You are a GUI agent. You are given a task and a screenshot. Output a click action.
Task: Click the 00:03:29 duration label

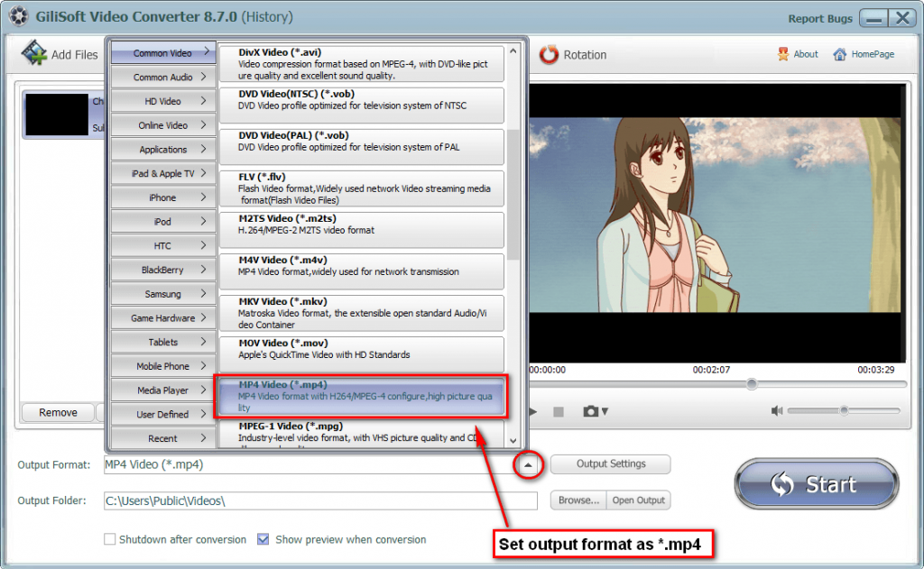(875, 370)
